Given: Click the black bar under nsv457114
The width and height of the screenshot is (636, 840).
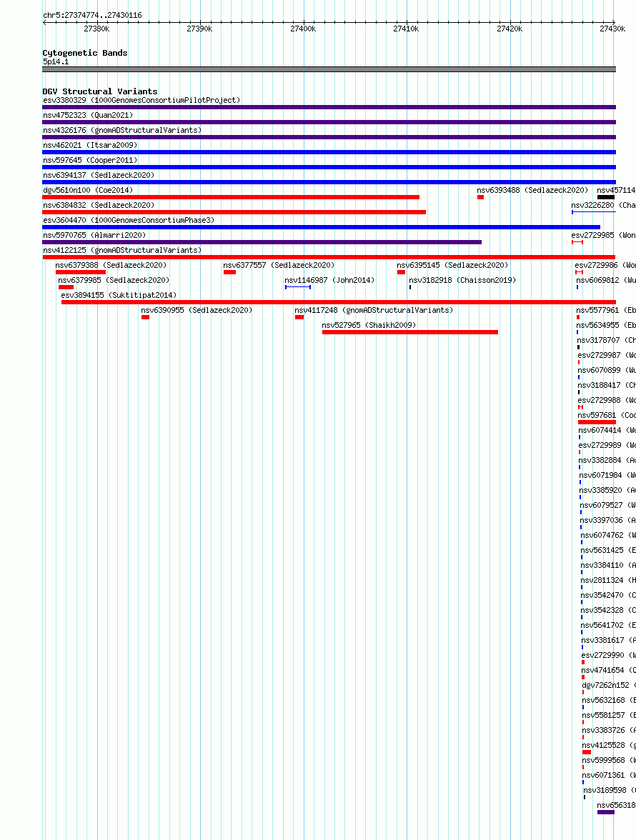Looking at the screenshot, I should [606, 197].
